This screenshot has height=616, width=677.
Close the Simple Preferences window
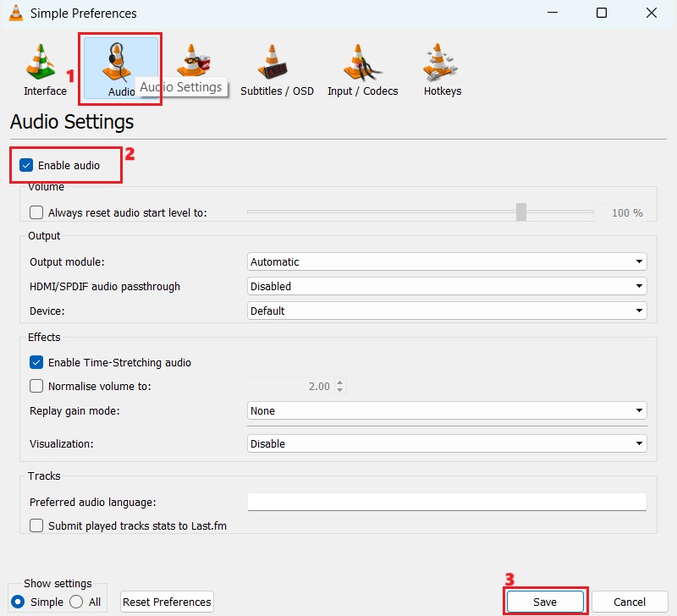(652, 13)
